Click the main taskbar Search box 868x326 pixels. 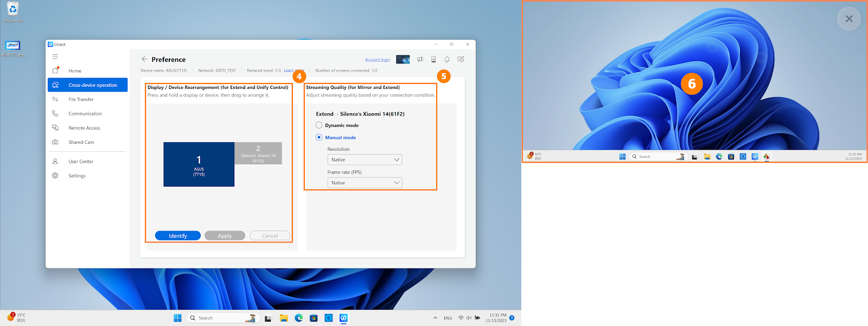tap(222, 318)
